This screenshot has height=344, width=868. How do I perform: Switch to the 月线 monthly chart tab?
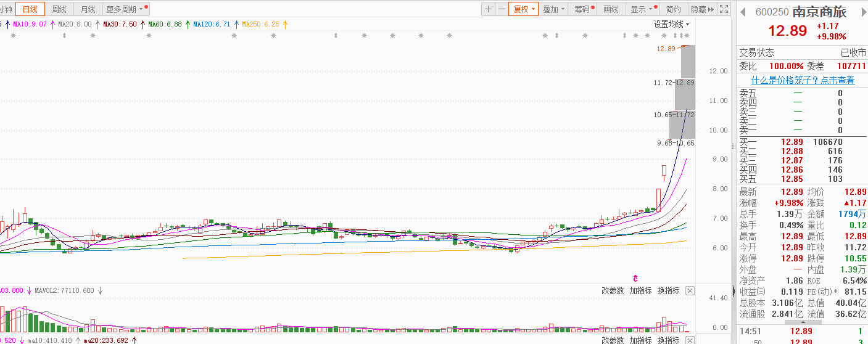(88, 9)
